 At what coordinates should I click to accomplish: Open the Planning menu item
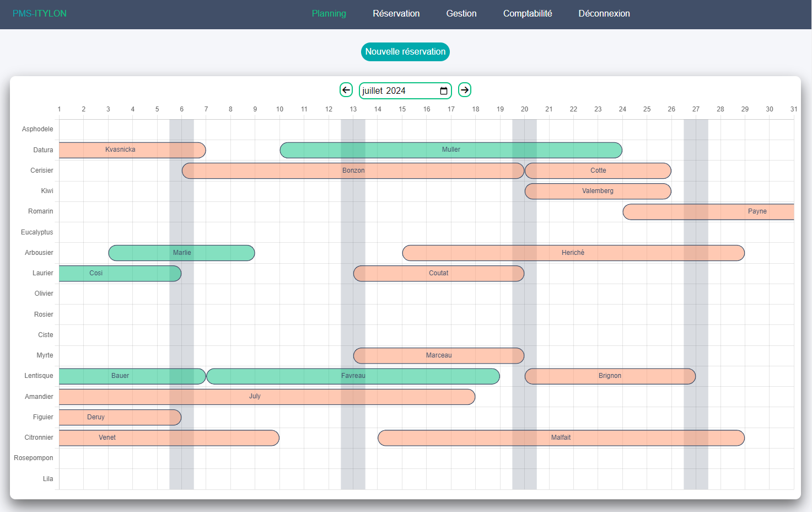pos(329,14)
